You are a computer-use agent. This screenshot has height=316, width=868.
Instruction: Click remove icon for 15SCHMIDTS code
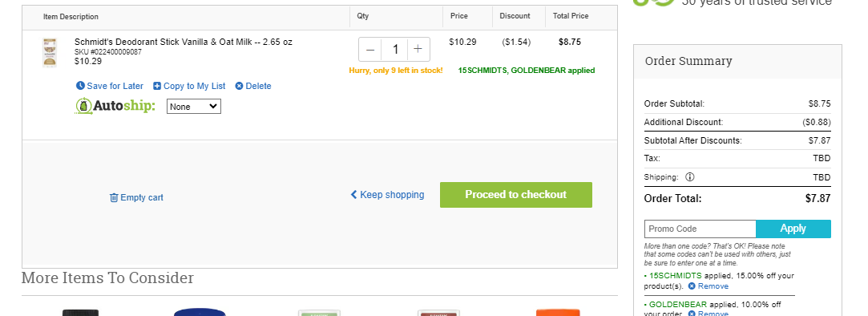pyautogui.click(x=692, y=286)
